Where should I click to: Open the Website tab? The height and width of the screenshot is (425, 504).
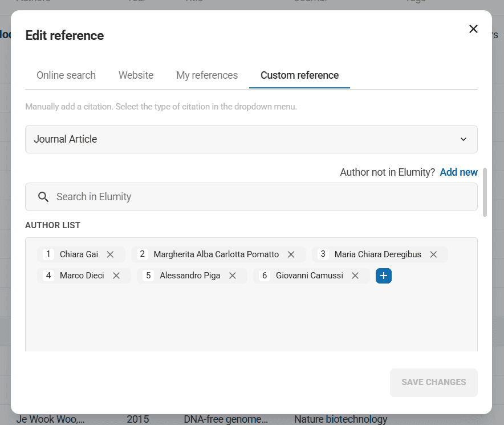(136, 75)
